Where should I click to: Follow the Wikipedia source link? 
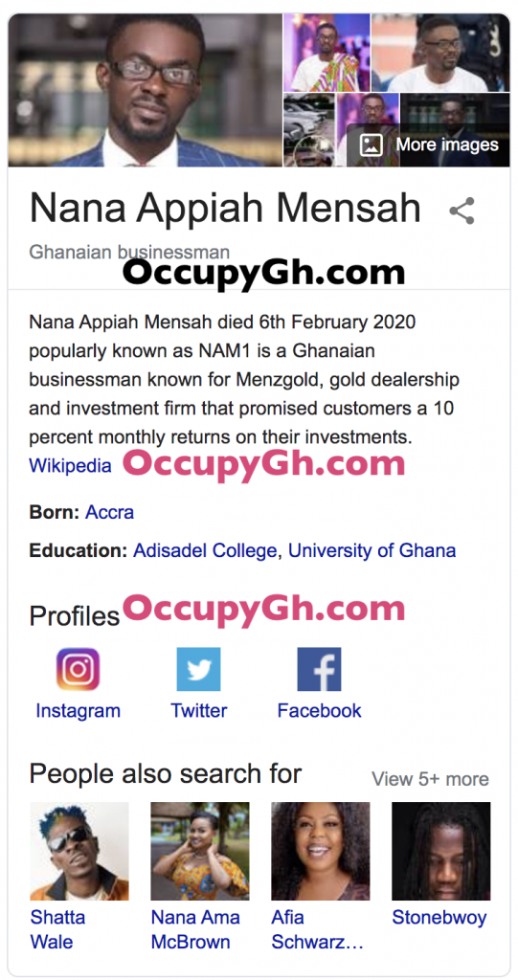point(70,466)
